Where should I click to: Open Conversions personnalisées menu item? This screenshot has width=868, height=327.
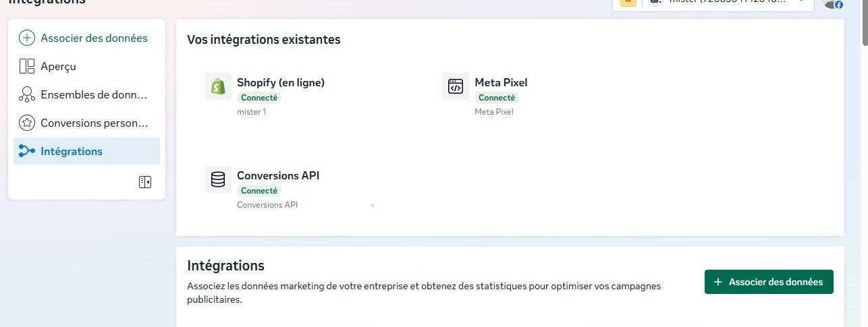click(x=93, y=123)
